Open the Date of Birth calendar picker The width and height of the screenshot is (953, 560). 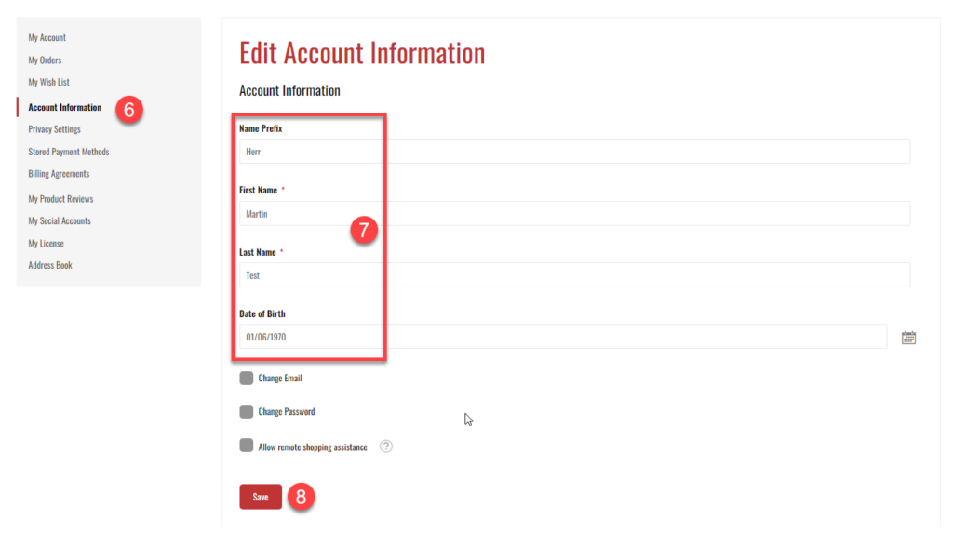point(909,338)
